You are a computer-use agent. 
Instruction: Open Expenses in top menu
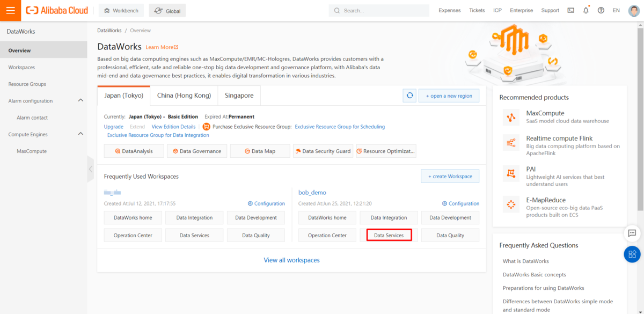coord(450,10)
